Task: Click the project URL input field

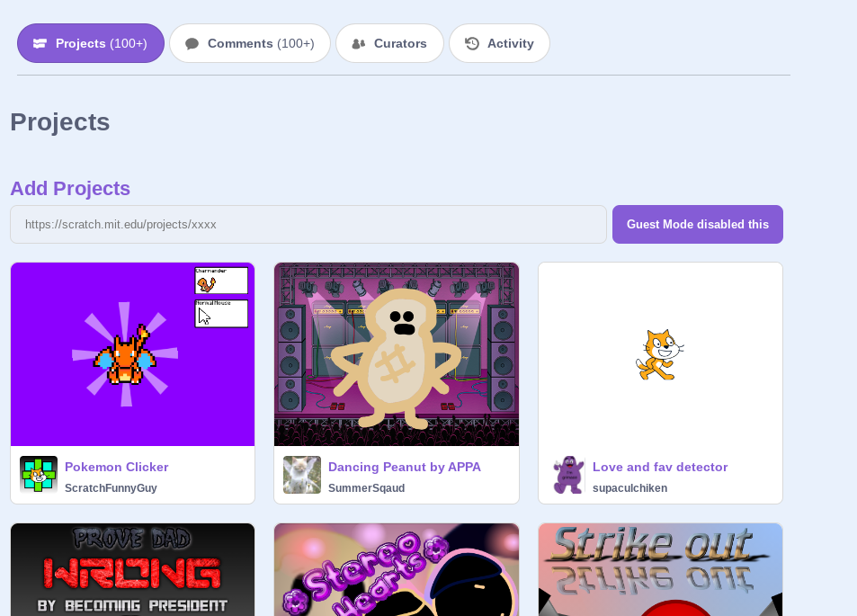Action: [308, 224]
